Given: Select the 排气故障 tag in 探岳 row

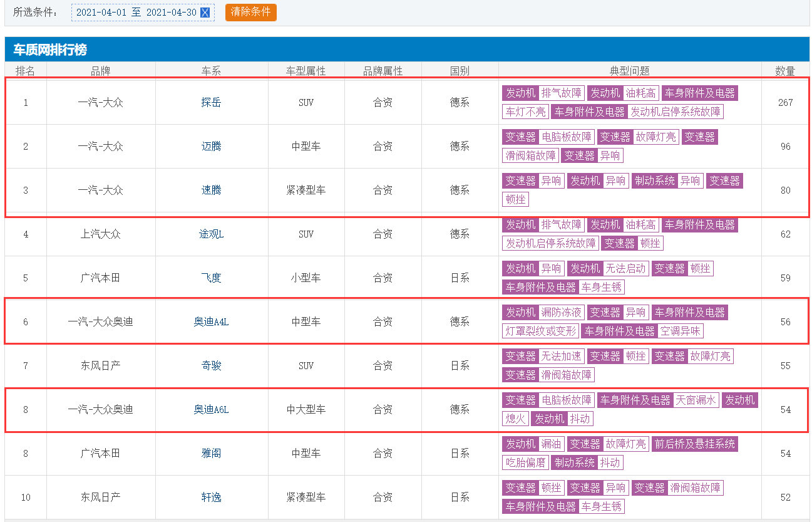Looking at the screenshot, I should (562, 93).
